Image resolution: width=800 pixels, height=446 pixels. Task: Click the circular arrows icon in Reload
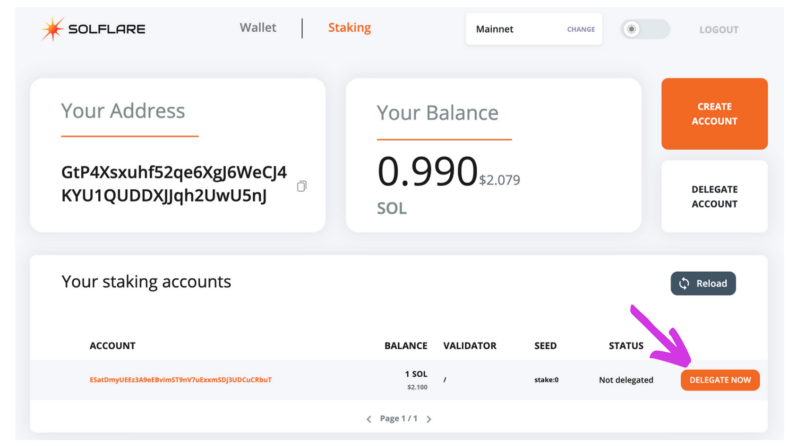pos(684,283)
